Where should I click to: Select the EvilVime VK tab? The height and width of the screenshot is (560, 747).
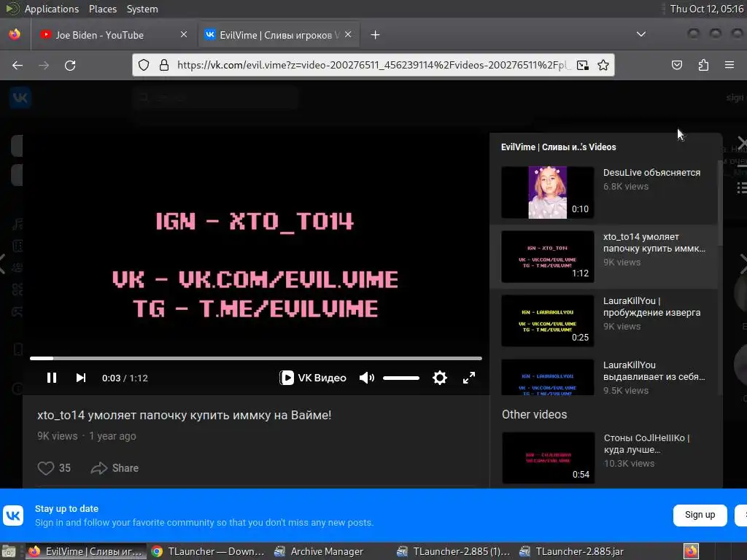[279, 35]
